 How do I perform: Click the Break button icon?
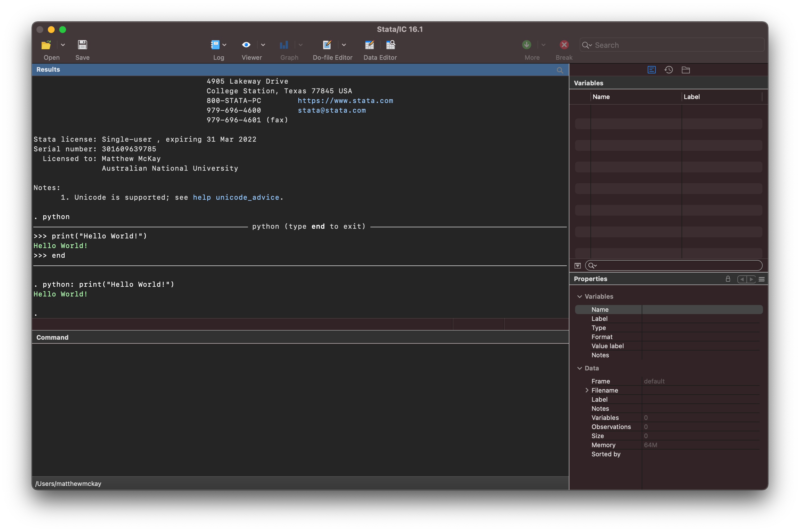(x=563, y=45)
